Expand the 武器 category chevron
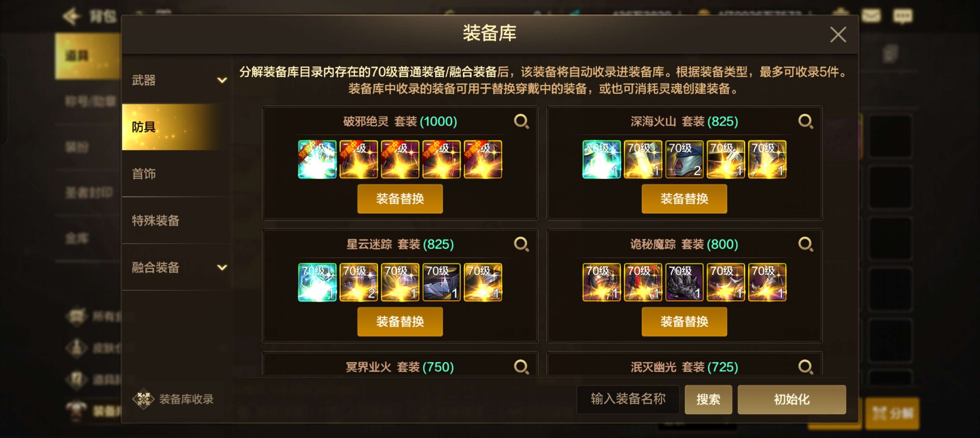The image size is (980, 438). (x=222, y=80)
